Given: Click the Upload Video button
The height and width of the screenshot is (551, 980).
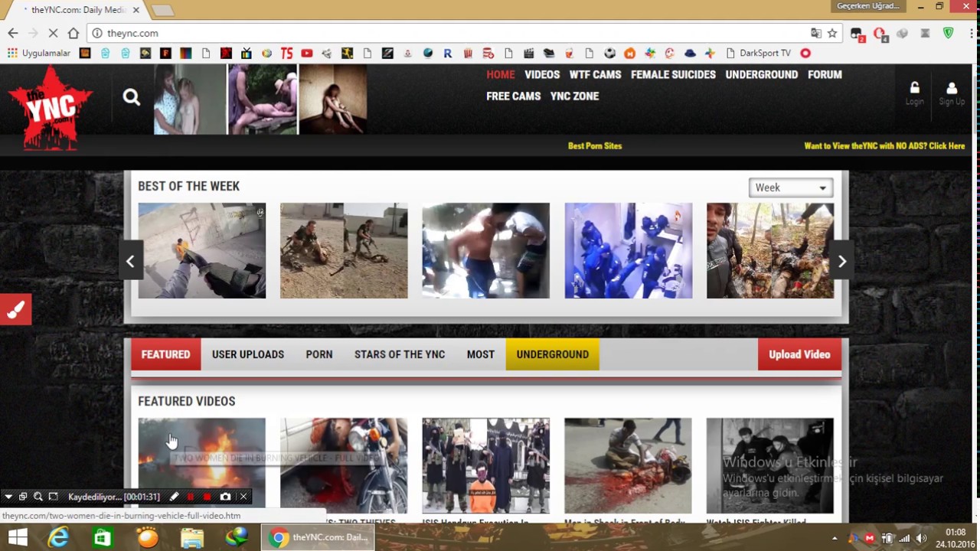Looking at the screenshot, I should point(799,354).
